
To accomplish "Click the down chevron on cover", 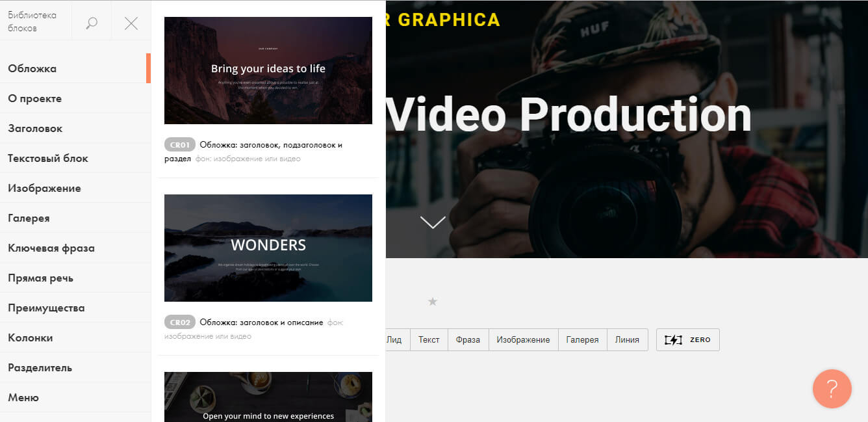I will tap(433, 222).
